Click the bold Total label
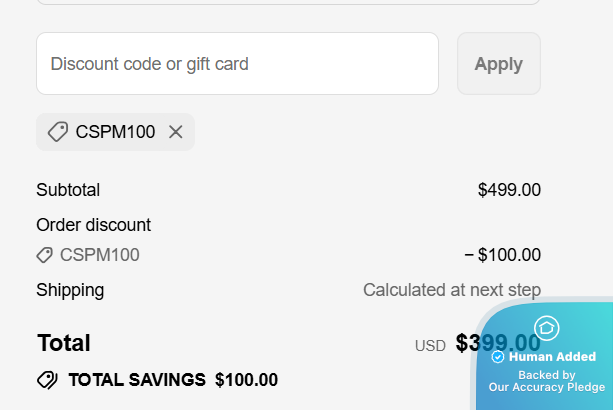613x410 pixels. 63,344
